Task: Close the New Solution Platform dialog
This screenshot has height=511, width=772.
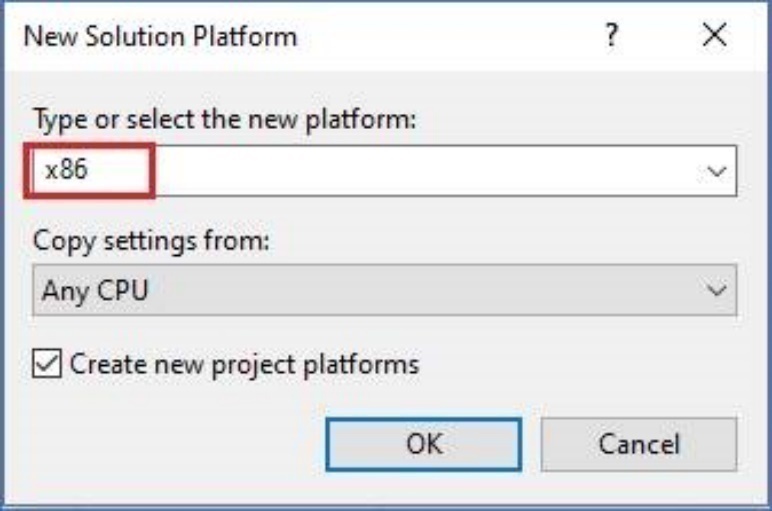Action: [x=714, y=38]
